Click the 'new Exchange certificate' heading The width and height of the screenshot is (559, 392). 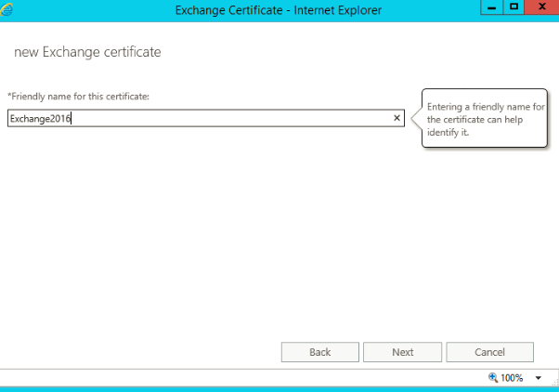[87, 52]
